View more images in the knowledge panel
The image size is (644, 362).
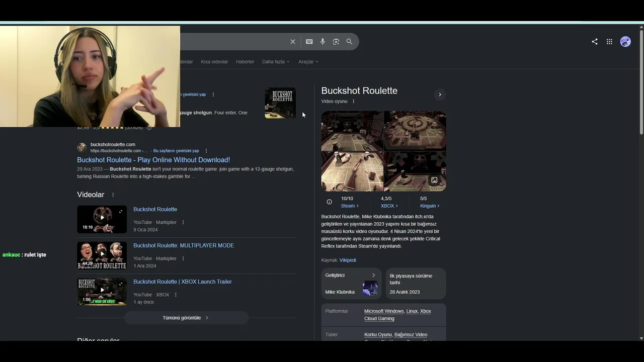click(x=434, y=180)
